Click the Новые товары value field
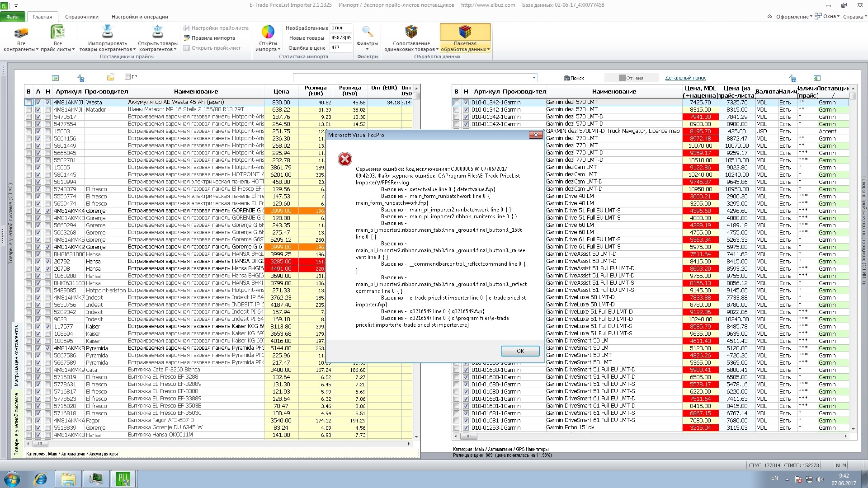The width and height of the screenshot is (868, 488). [x=341, y=38]
